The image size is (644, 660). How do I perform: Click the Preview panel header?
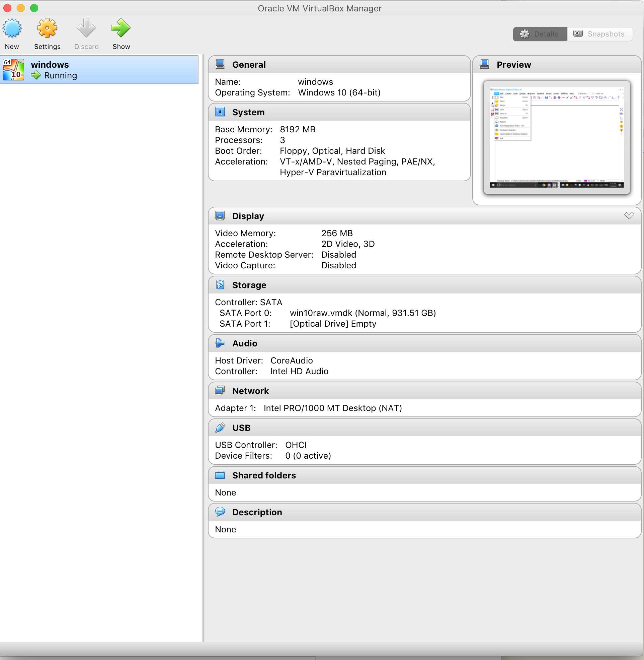(x=513, y=65)
